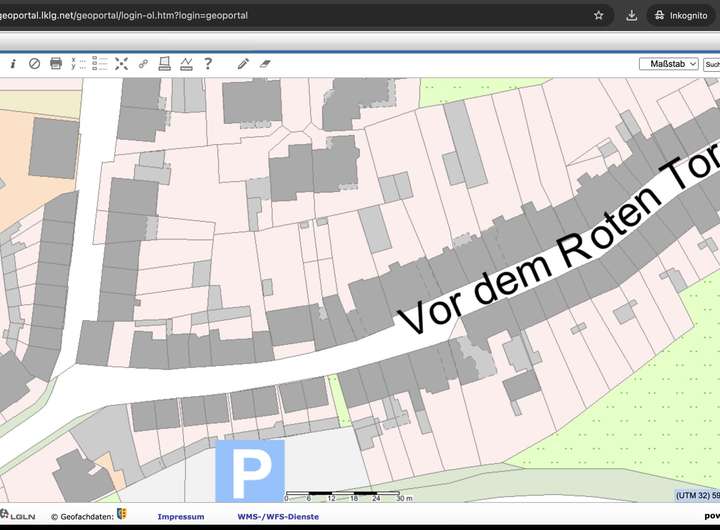Expand the Maßstab scale dropdown
The width and height of the screenshot is (720, 530).
point(668,63)
